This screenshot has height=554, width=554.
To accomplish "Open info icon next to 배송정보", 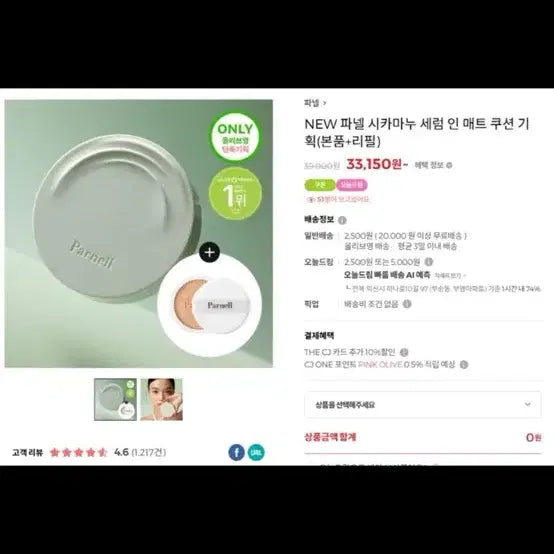I will click(x=342, y=220).
